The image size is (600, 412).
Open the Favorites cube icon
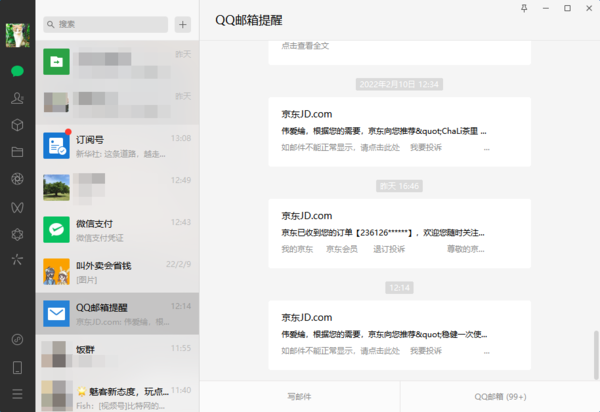(x=17, y=125)
